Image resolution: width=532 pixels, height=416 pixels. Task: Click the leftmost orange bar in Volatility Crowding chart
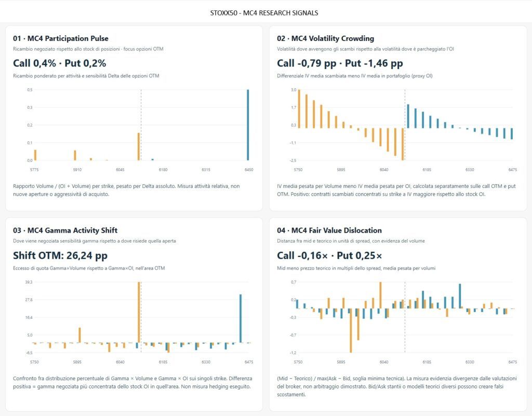[299, 109]
